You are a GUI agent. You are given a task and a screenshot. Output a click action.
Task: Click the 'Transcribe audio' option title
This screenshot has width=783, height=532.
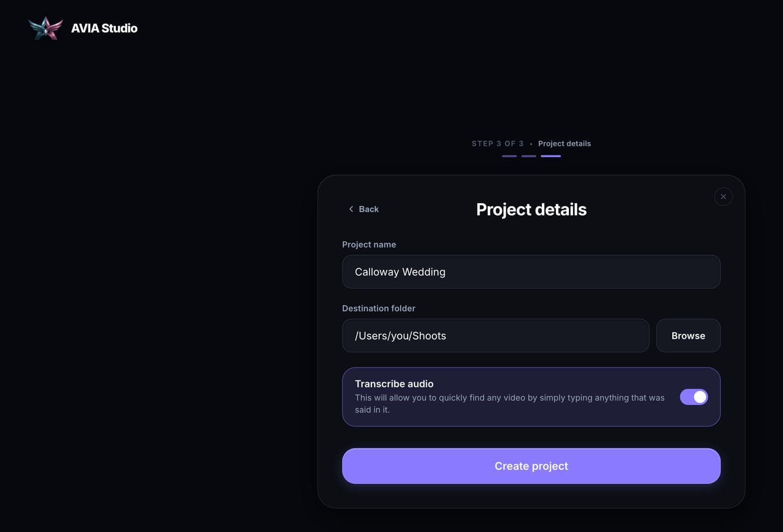pos(394,384)
